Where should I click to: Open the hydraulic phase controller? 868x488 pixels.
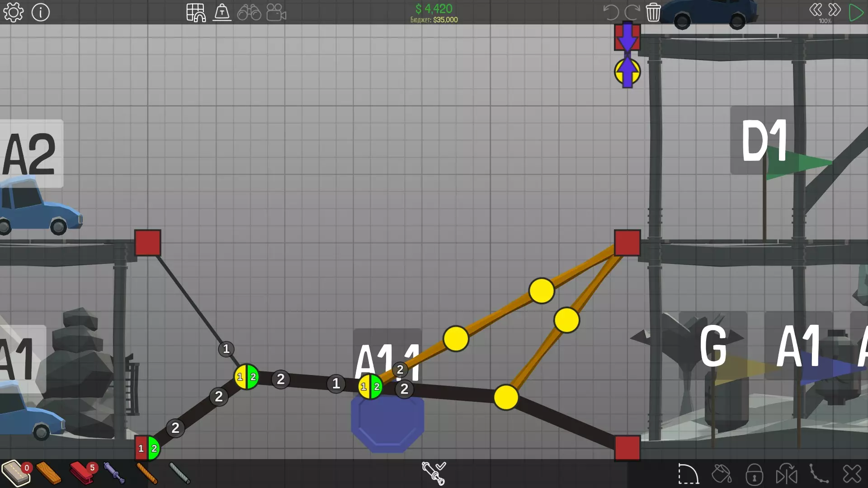pos(434,473)
